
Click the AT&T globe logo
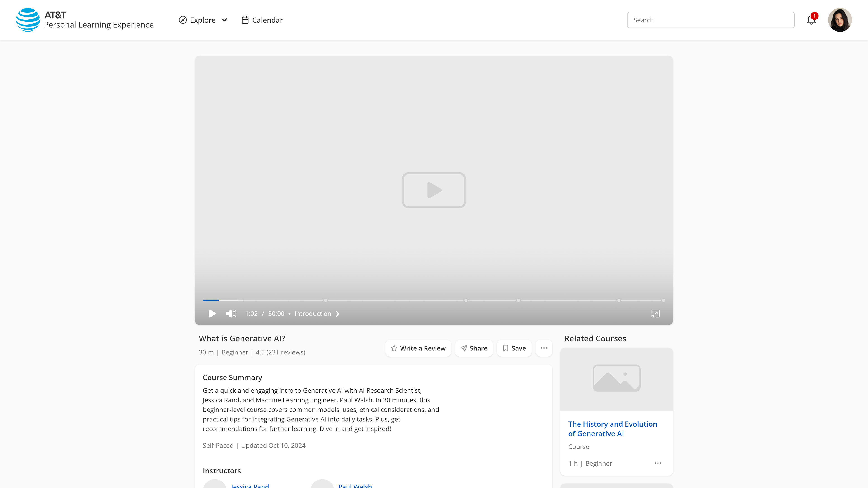click(x=28, y=20)
